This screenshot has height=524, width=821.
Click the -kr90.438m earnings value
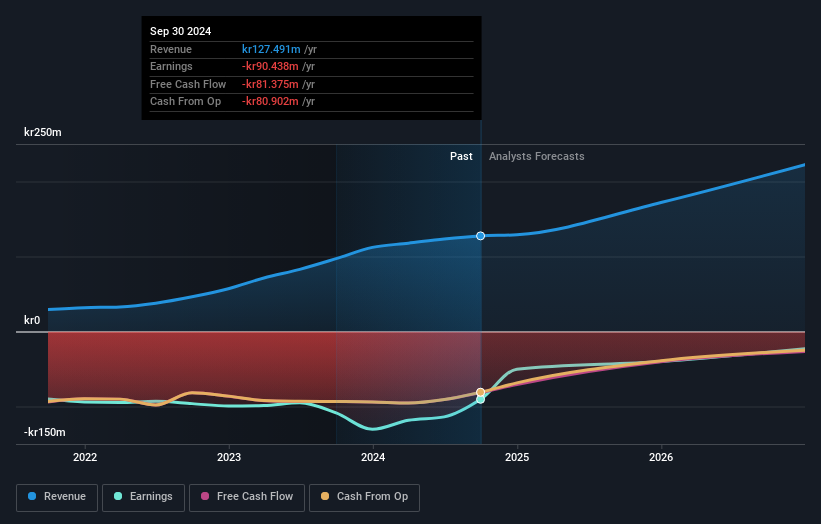pos(270,66)
